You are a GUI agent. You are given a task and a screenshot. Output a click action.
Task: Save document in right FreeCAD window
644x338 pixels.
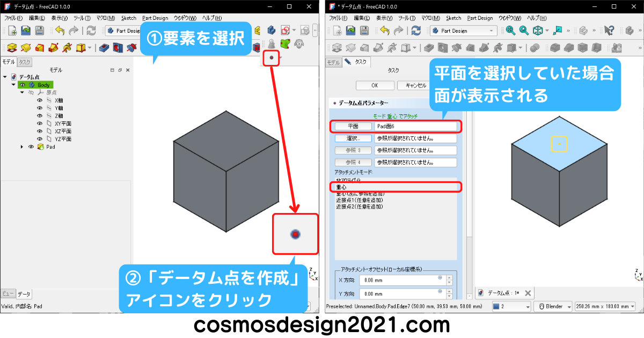364,31
